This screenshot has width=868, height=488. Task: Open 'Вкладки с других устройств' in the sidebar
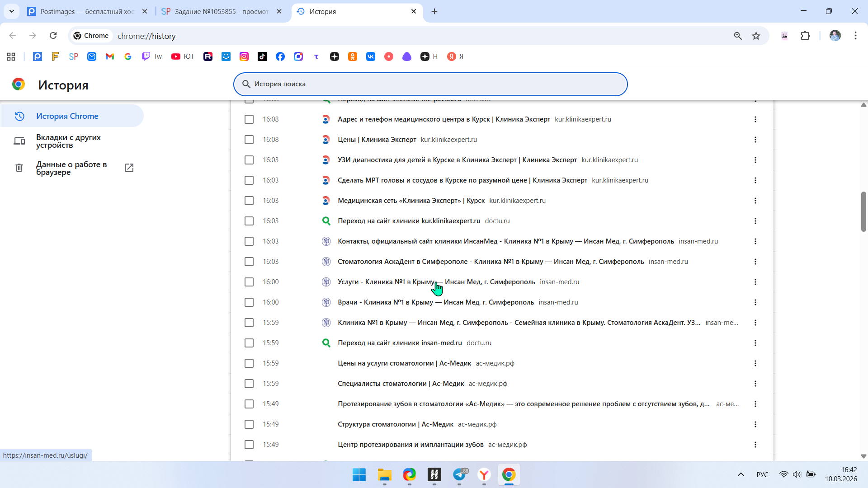click(68, 141)
